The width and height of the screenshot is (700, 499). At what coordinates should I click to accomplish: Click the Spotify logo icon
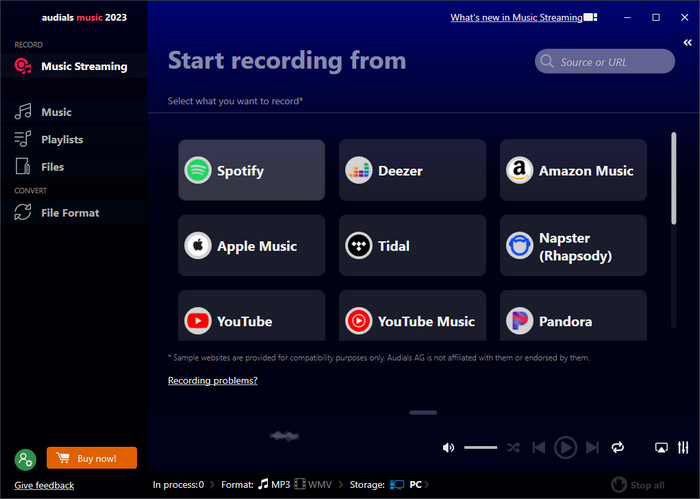[198, 170]
